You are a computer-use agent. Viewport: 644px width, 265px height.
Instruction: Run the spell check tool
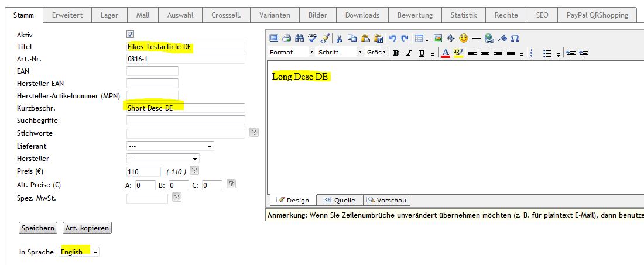click(313, 39)
